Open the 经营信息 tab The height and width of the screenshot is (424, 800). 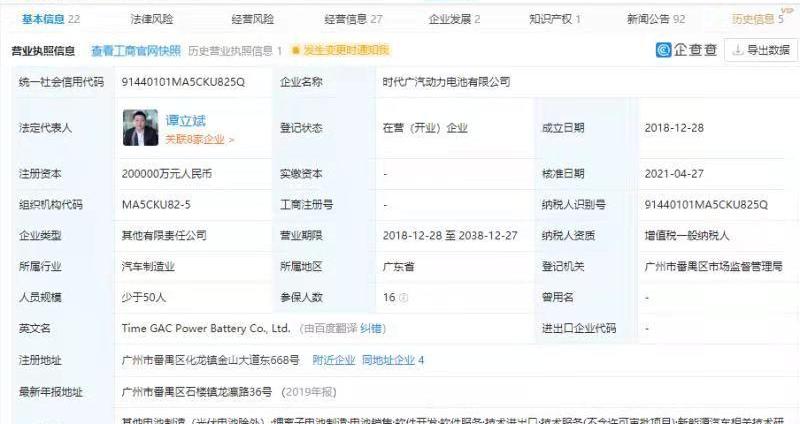coord(353,19)
